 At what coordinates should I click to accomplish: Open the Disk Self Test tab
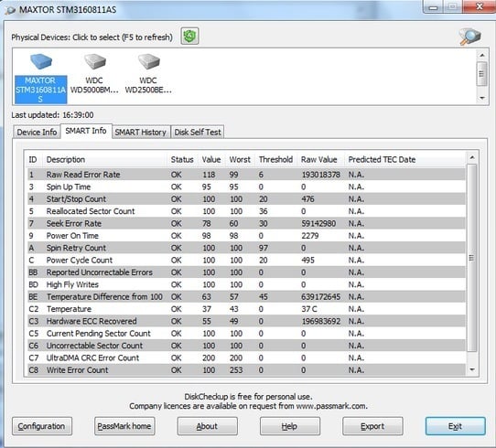198,132
